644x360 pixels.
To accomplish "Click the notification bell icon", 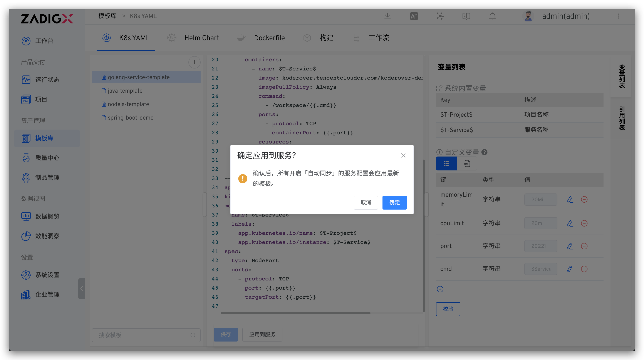I will 492,16.
